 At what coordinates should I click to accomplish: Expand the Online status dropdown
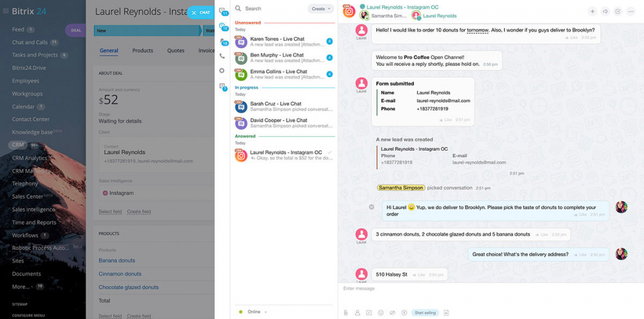click(x=257, y=311)
